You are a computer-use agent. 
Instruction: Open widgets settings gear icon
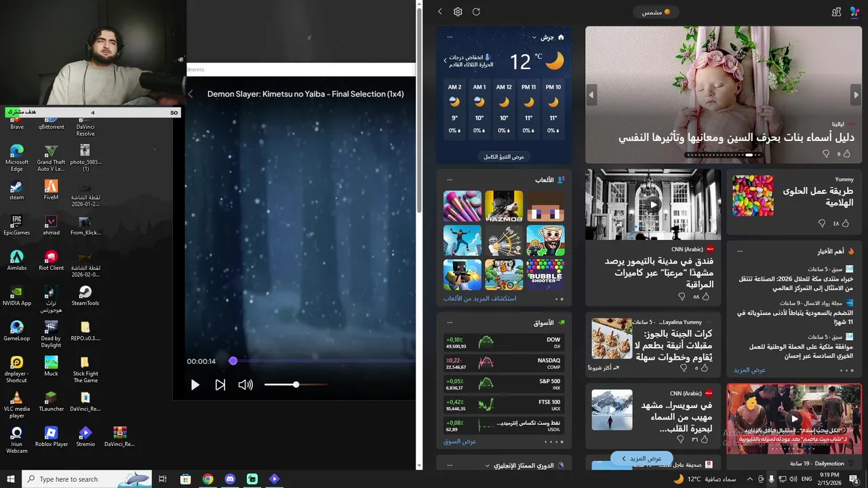[458, 12]
